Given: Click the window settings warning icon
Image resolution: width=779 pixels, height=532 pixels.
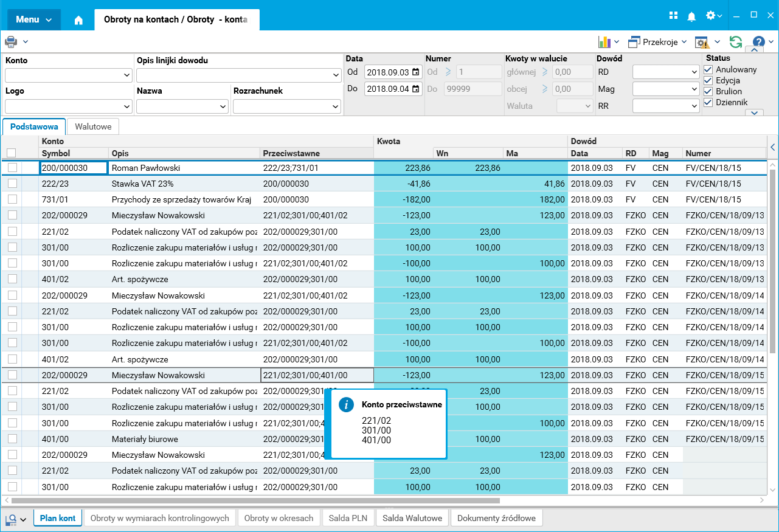Looking at the screenshot, I should (702, 42).
